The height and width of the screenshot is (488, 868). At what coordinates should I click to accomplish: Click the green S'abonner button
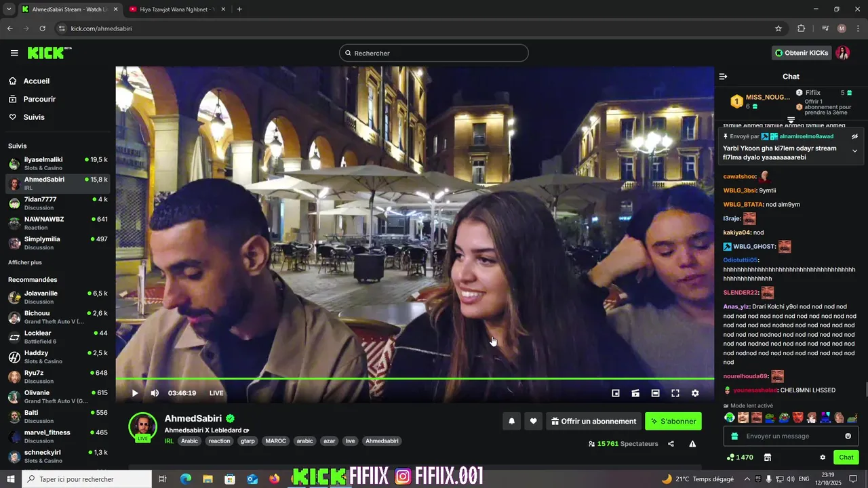[x=673, y=421]
